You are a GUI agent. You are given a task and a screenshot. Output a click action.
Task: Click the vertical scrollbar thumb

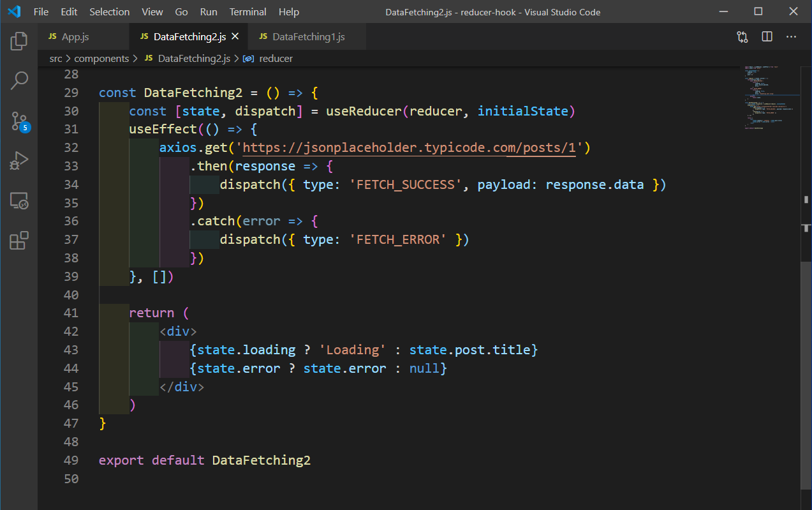[x=806, y=375]
